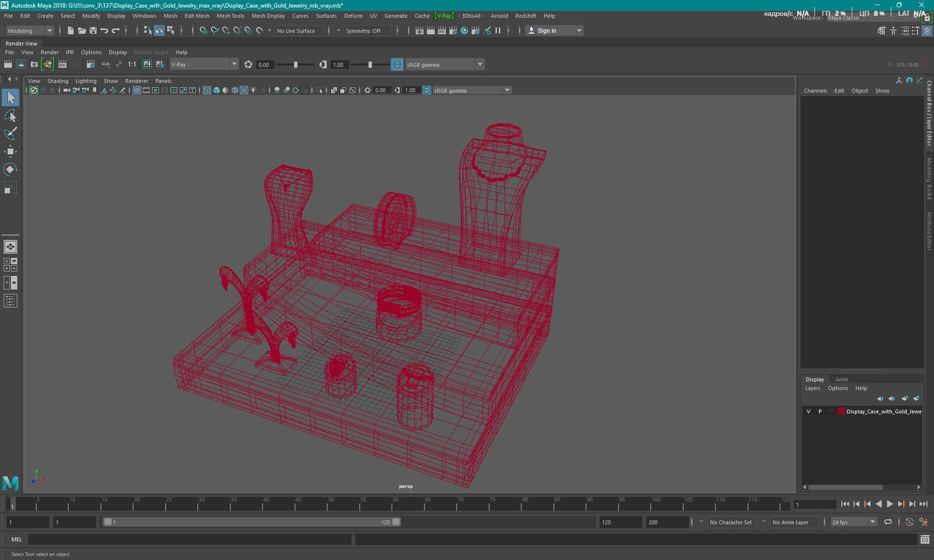Open the 24 fps frame rate dropdown
The width and height of the screenshot is (934, 560).
click(873, 522)
